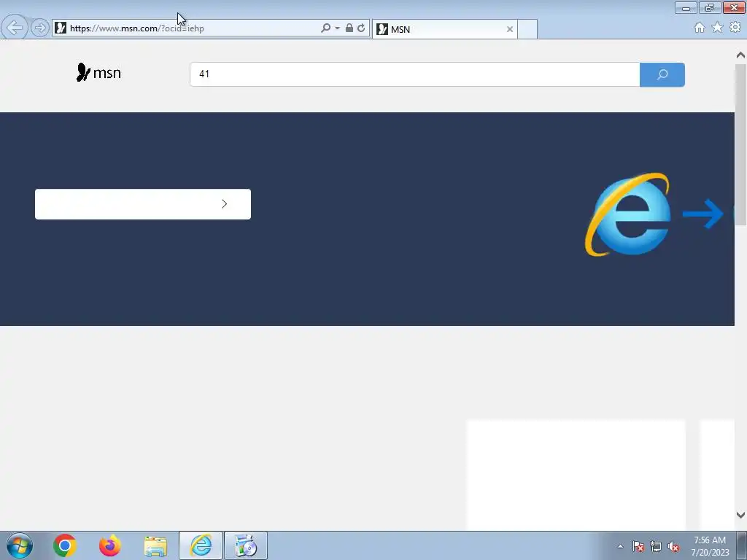Click the network status tray icon
This screenshot has height=560, width=747.
pos(656,547)
